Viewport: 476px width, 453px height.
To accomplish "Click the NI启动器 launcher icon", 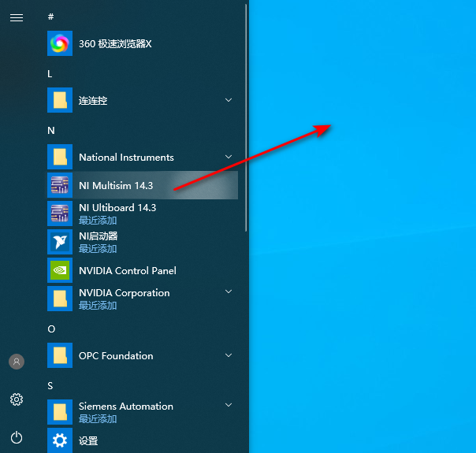I will 60,242.
